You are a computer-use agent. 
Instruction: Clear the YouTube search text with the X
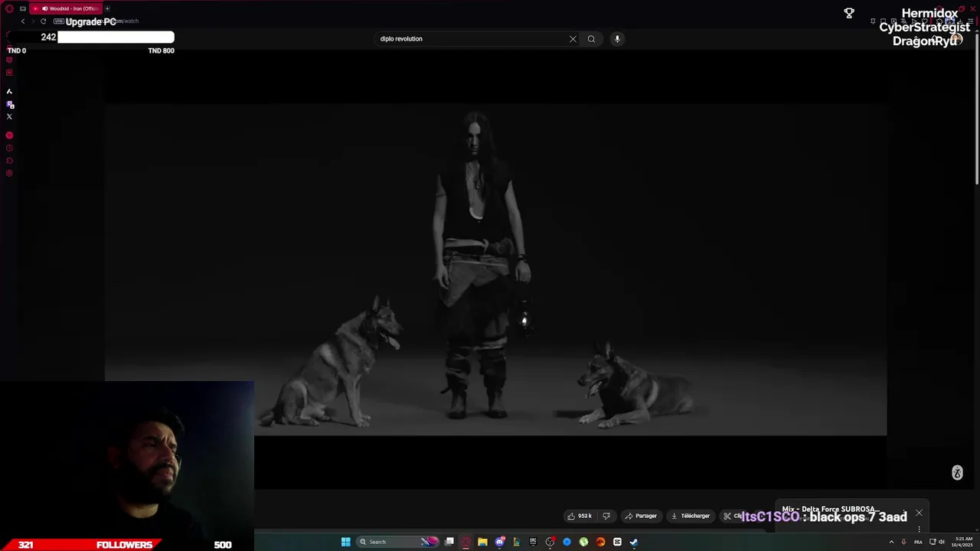[573, 39]
